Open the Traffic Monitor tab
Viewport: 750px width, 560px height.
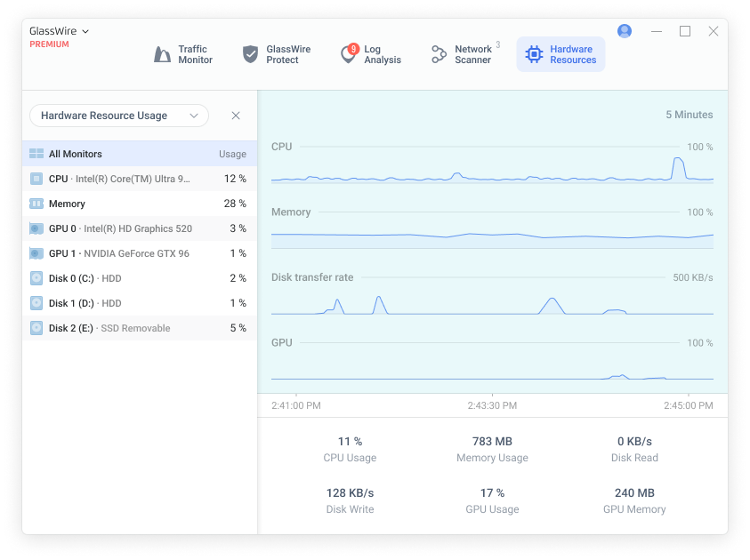(x=183, y=54)
